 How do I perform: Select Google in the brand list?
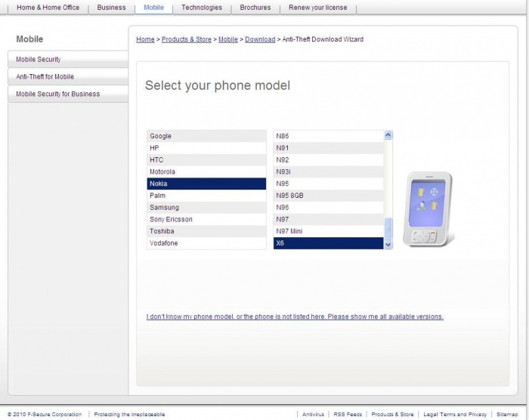coord(206,136)
